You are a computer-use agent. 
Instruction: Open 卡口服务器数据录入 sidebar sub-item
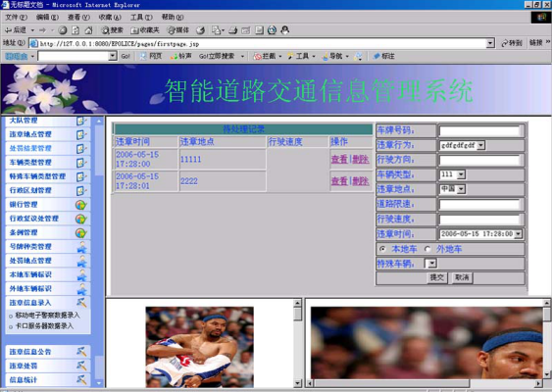pos(44,326)
